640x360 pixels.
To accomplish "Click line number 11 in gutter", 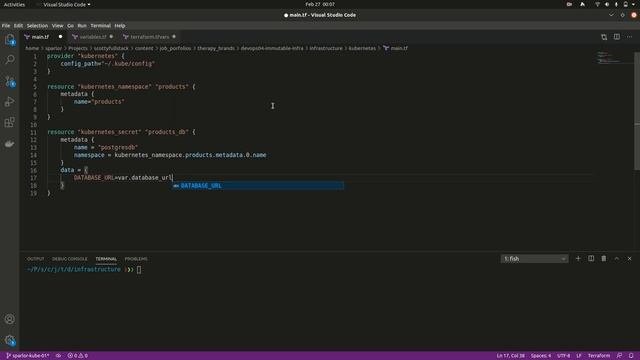I will point(33,132).
